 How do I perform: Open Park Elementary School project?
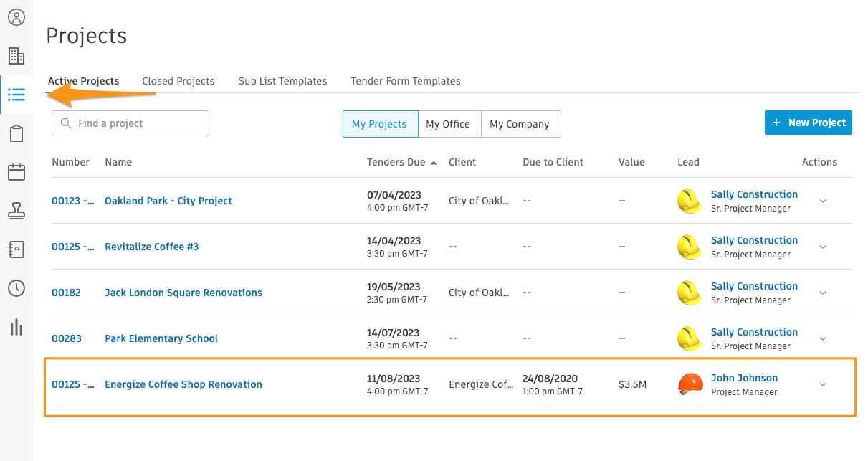pyautogui.click(x=161, y=338)
